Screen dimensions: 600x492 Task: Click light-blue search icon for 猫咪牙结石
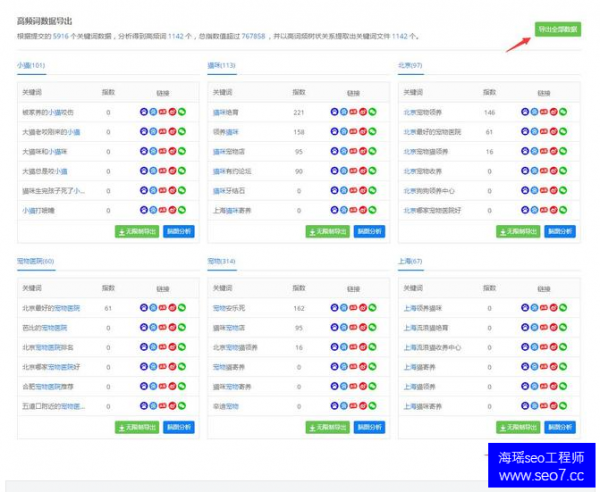344,190
